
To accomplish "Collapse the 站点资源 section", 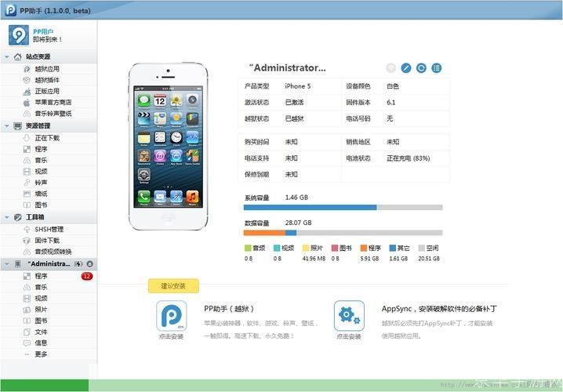I will tap(7, 56).
